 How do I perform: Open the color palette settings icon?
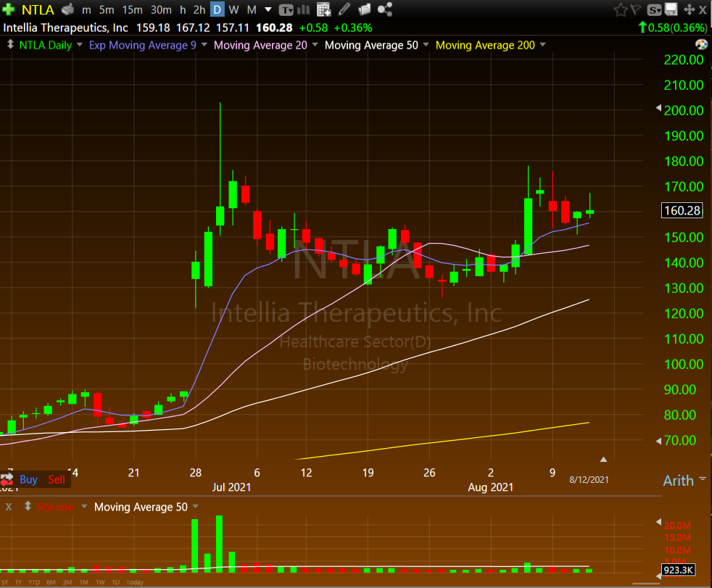click(702, 44)
